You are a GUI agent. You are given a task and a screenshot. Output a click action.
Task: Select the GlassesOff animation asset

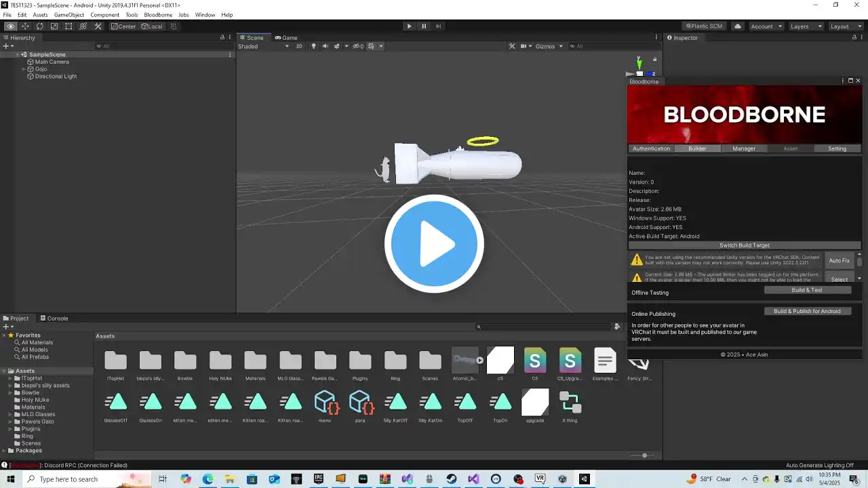coord(116,407)
